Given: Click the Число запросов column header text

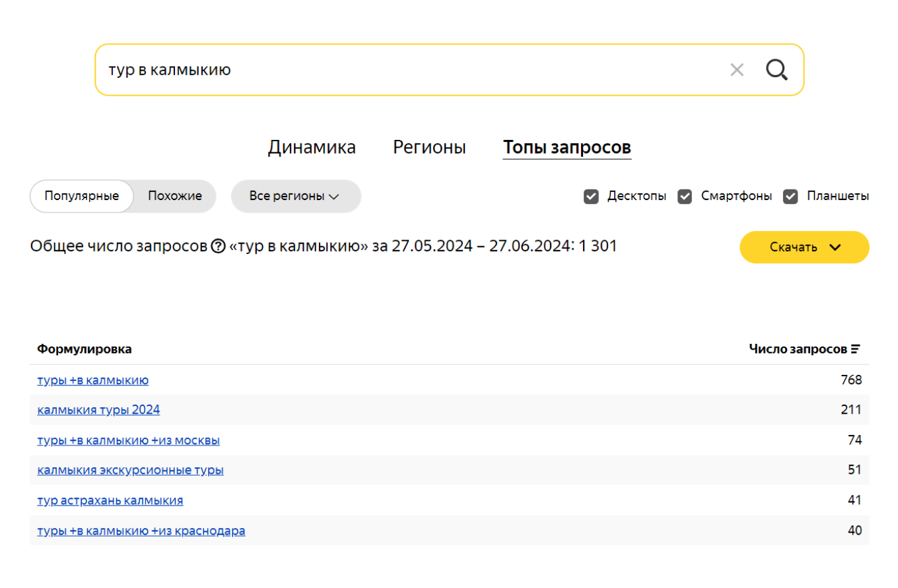Looking at the screenshot, I should pyautogui.click(x=798, y=349).
